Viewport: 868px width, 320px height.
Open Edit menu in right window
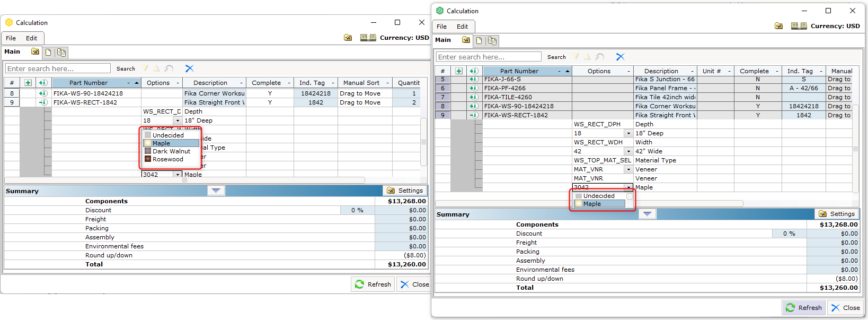(x=463, y=27)
